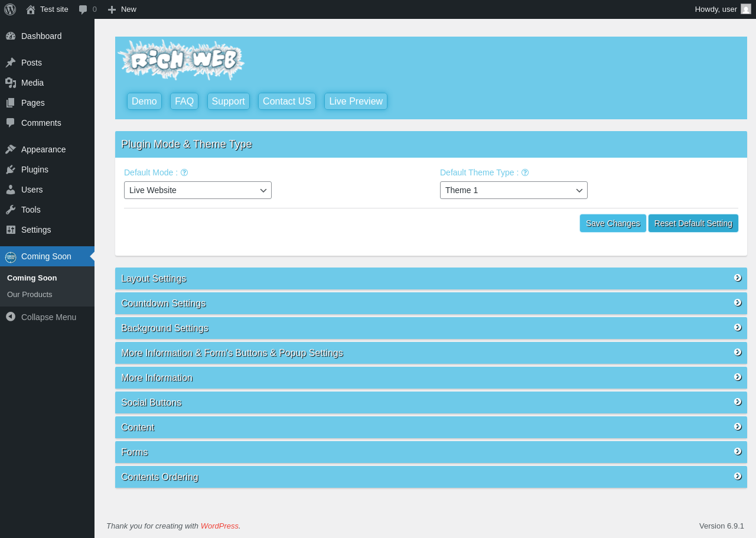Click the user avatar icon
Image resolution: width=756 pixels, height=538 pixels.
pos(746,9)
